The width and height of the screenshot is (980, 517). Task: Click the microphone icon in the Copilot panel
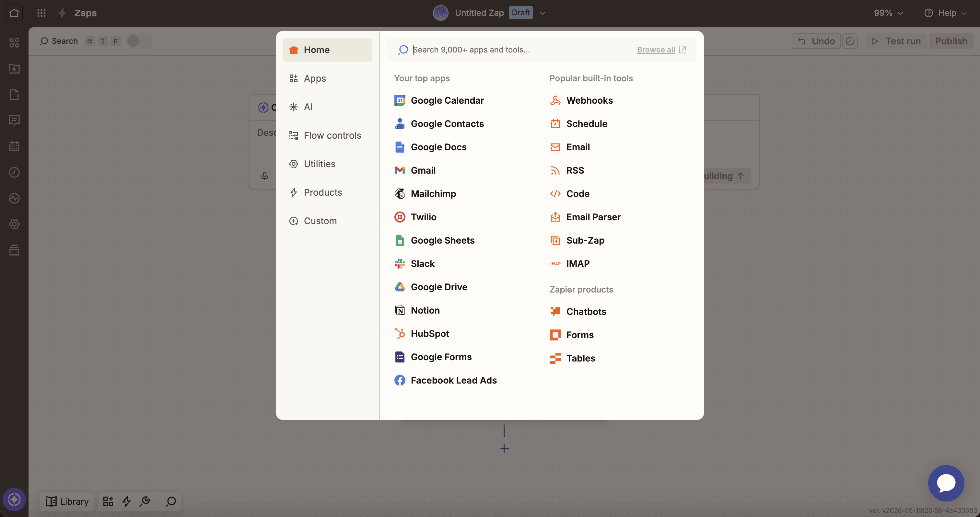(265, 176)
